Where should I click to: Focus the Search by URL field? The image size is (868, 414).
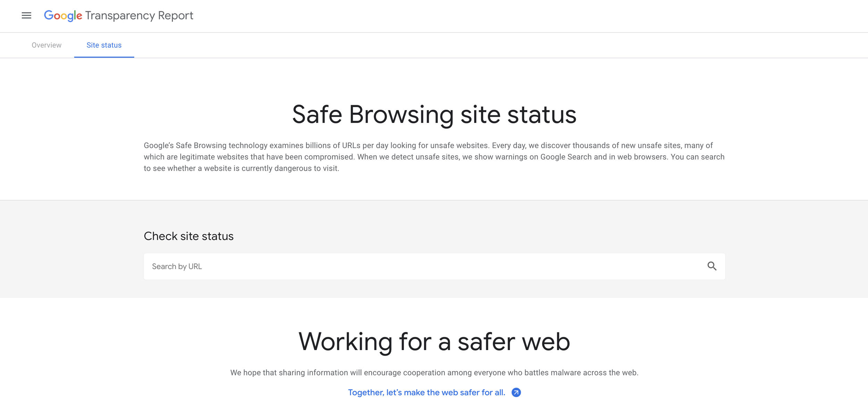[417, 266]
